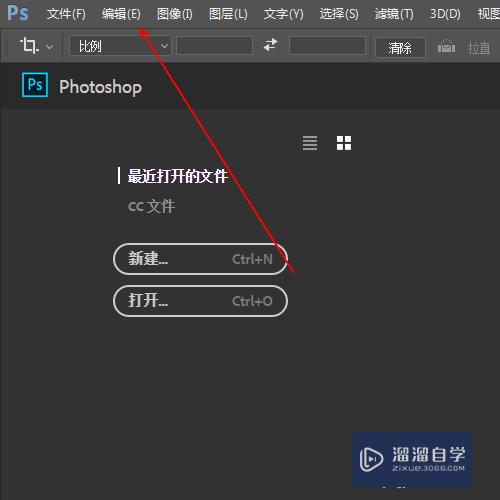Swap width and height values icon

click(x=270, y=45)
